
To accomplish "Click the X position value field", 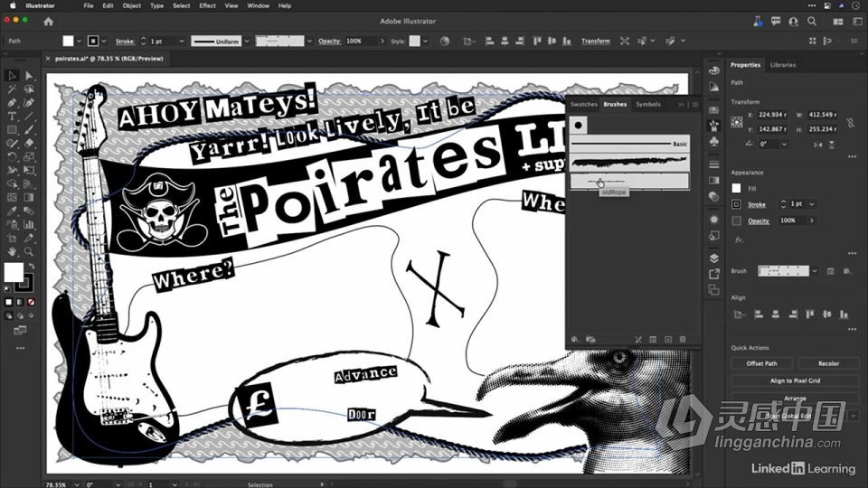I will [x=771, y=115].
